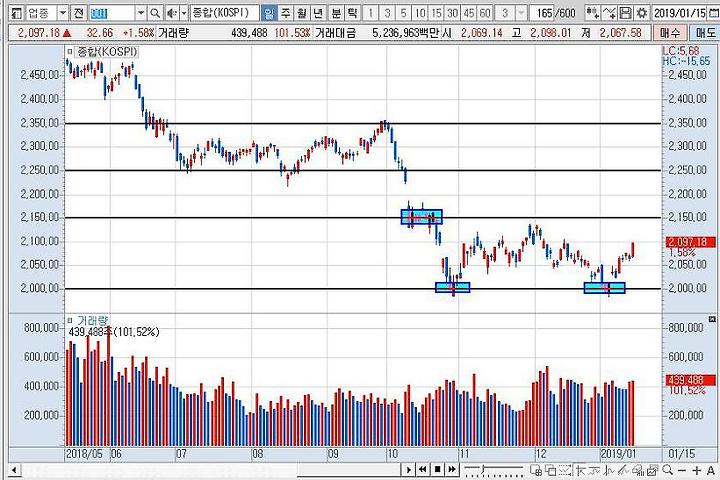Select the 10 minute interval button

point(420,13)
